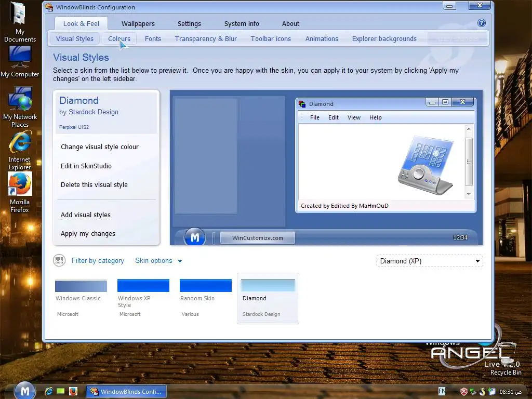532x399 pixels.
Task: Open My Documents desktop icon
Action: coord(20,22)
